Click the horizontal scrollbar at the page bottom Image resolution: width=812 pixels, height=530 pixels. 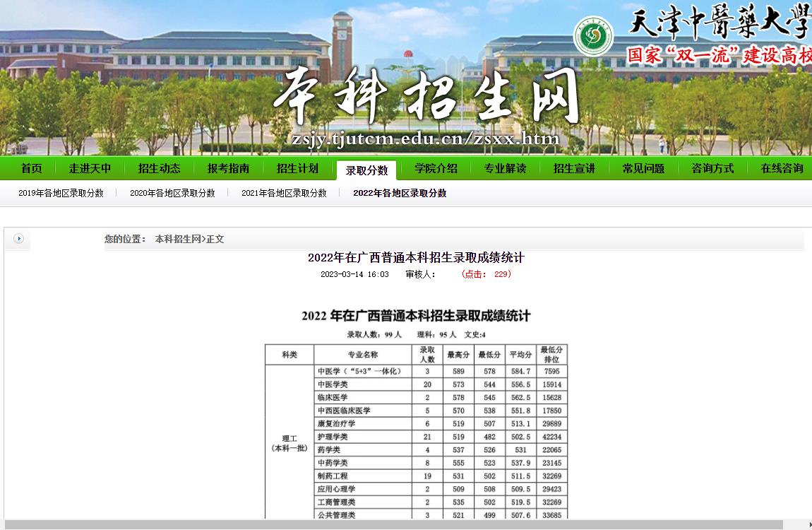coord(393,525)
